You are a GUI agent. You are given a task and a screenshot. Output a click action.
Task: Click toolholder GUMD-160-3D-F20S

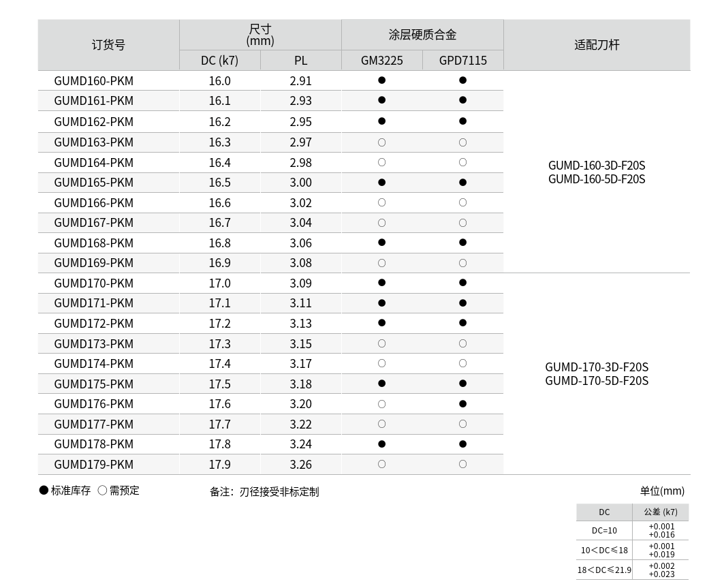click(596, 166)
